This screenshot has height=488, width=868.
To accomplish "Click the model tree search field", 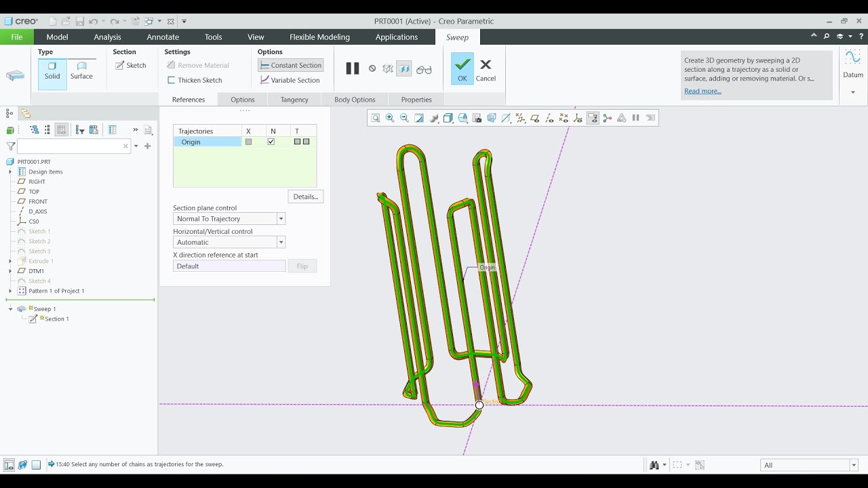I will pos(73,146).
